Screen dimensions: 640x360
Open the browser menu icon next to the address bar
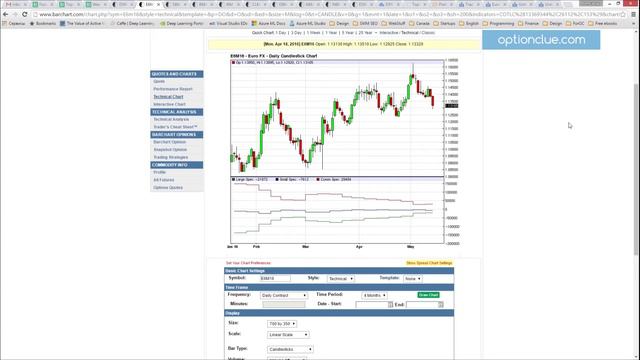pos(633,14)
